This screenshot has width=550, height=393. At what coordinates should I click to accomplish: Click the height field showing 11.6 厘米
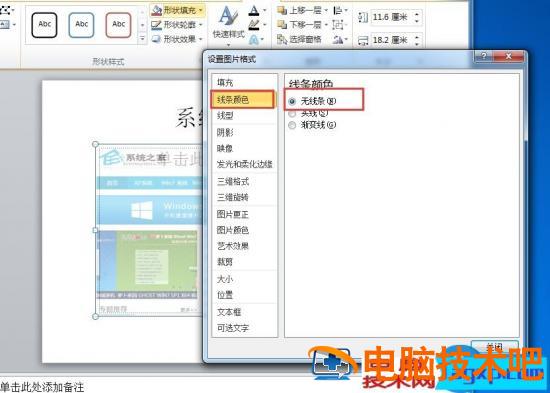391,17
